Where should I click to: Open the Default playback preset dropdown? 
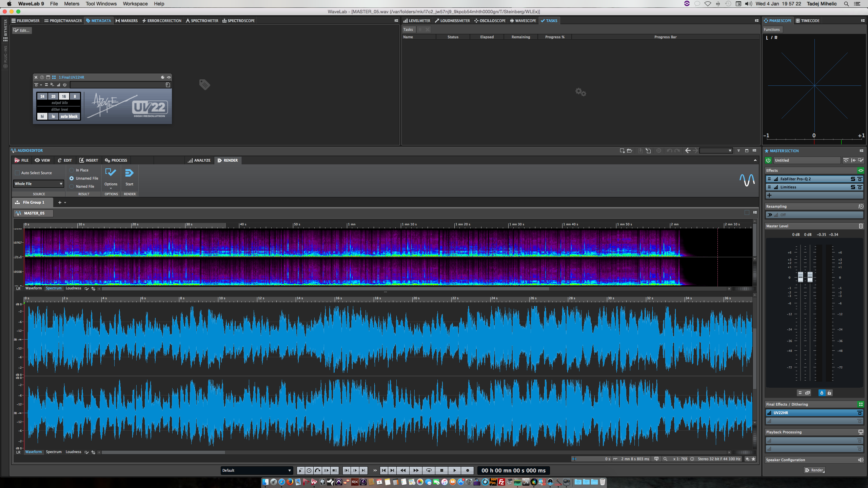point(257,470)
